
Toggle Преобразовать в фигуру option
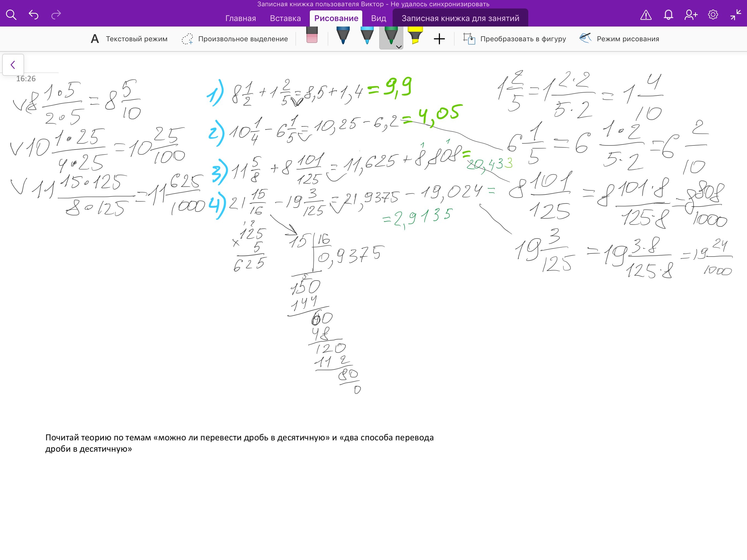tap(514, 39)
